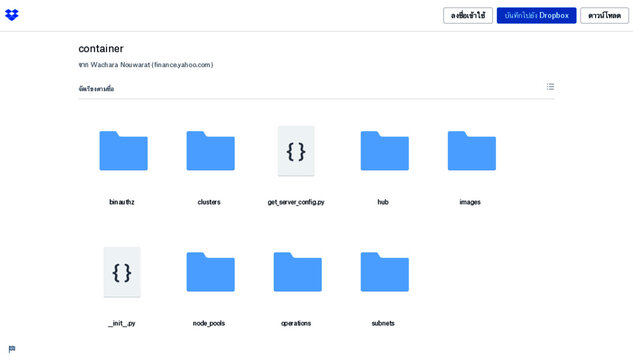This screenshot has width=633, height=360.
Task: Click the binauthz folder name
Action: 122,202
